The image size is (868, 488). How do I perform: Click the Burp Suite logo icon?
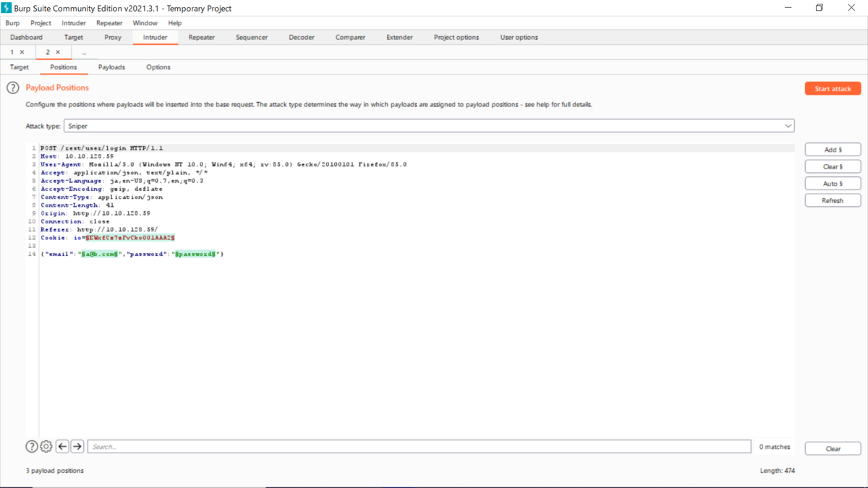coord(7,8)
